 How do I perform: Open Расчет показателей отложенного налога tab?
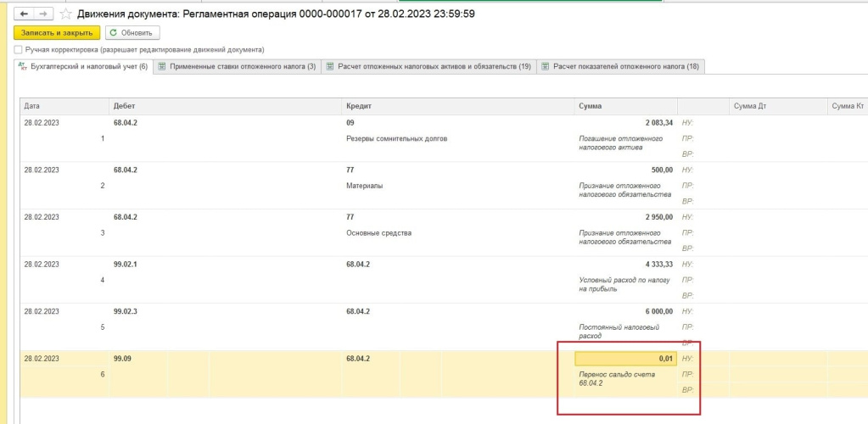pyautogui.click(x=625, y=66)
